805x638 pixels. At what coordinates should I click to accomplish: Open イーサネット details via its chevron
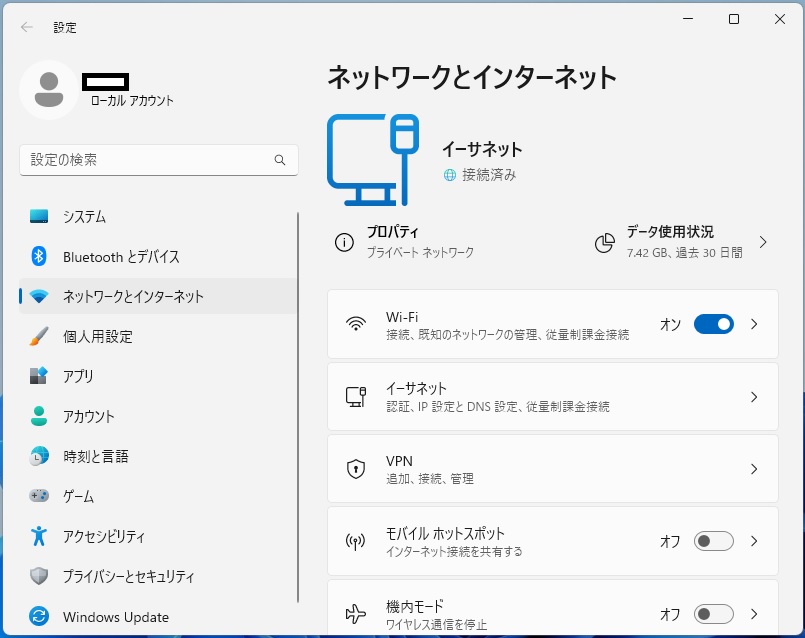coord(754,397)
